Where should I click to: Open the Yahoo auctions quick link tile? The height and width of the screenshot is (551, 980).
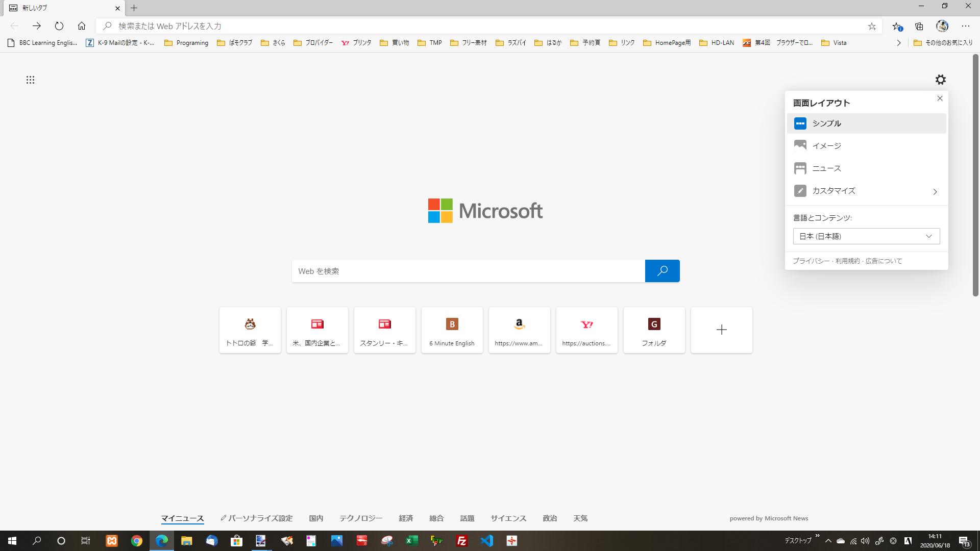point(586,330)
